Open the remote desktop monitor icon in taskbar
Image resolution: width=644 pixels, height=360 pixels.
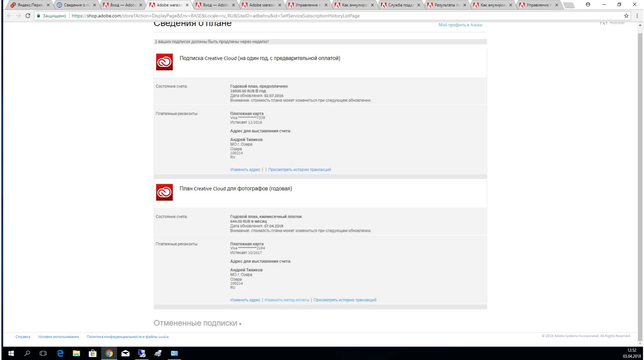142,353
